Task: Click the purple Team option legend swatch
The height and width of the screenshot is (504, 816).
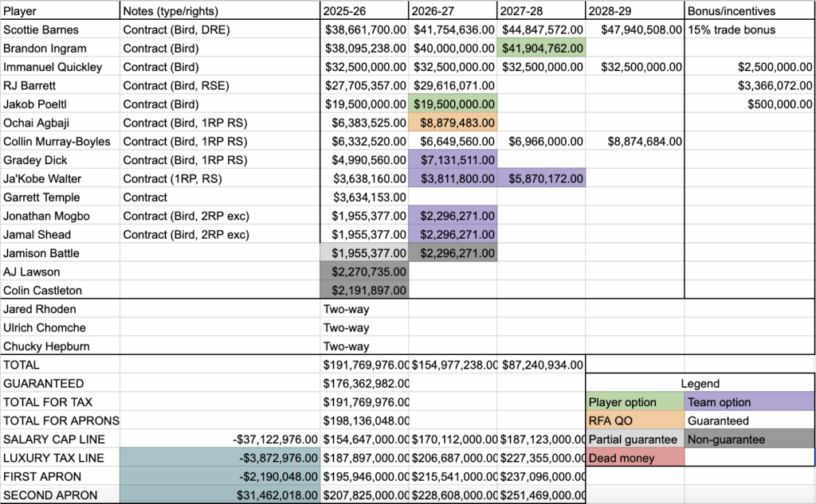Action: [750, 402]
